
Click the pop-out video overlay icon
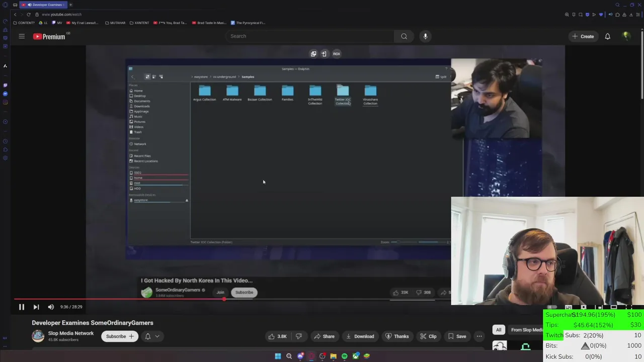coord(313,54)
